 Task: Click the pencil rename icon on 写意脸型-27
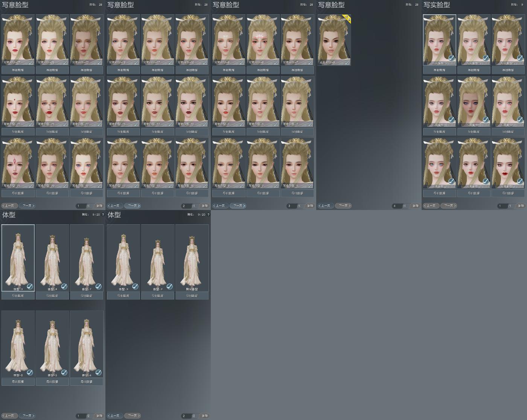tap(31, 62)
